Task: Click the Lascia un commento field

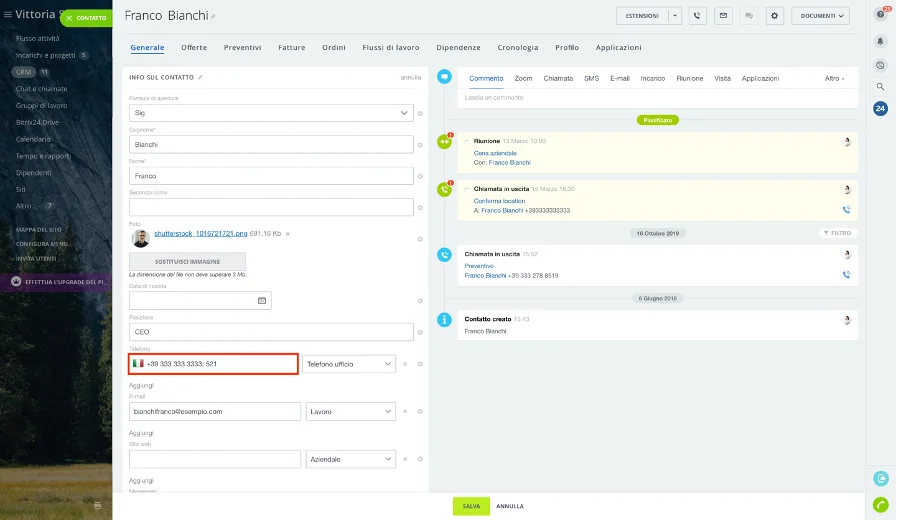Action: click(658, 98)
